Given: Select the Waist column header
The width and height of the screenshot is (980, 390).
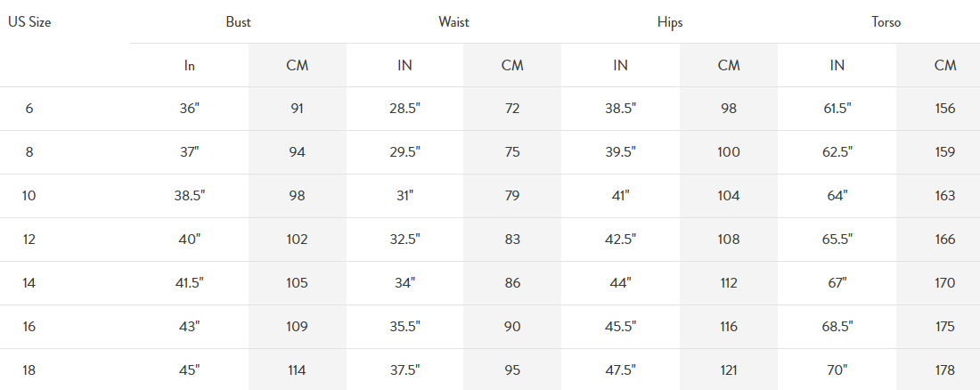Looking at the screenshot, I should 453,22.
